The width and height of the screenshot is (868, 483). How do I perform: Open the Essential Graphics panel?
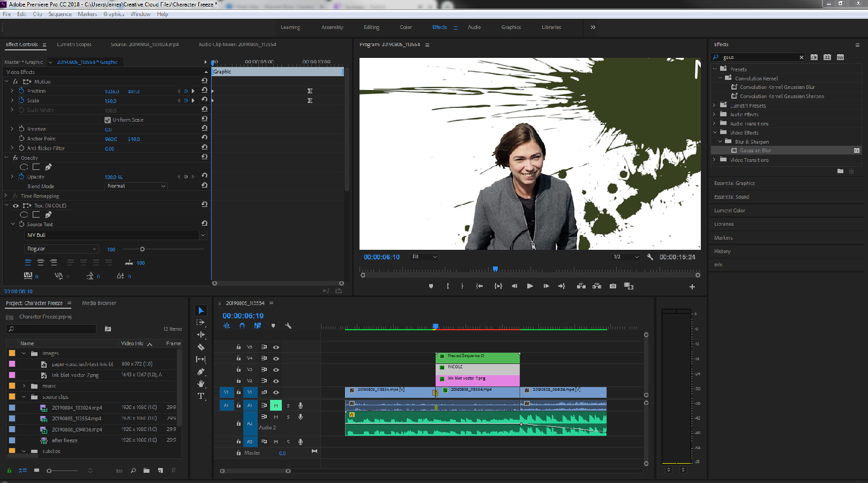[734, 183]
